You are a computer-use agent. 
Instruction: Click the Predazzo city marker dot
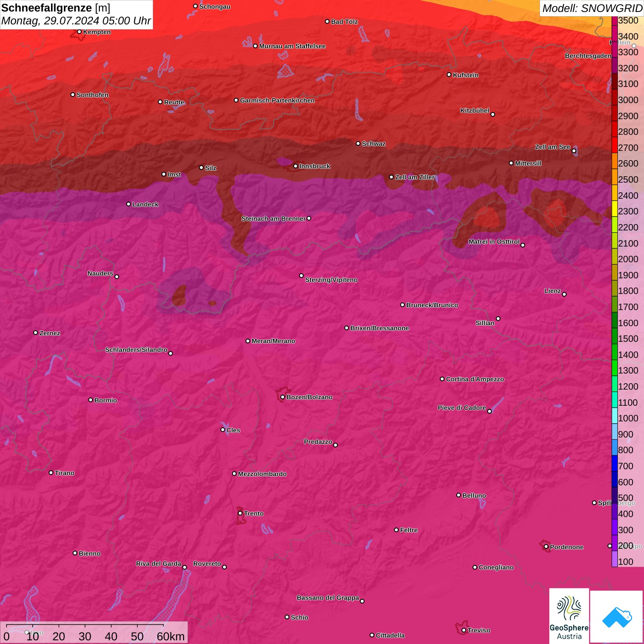335,445
